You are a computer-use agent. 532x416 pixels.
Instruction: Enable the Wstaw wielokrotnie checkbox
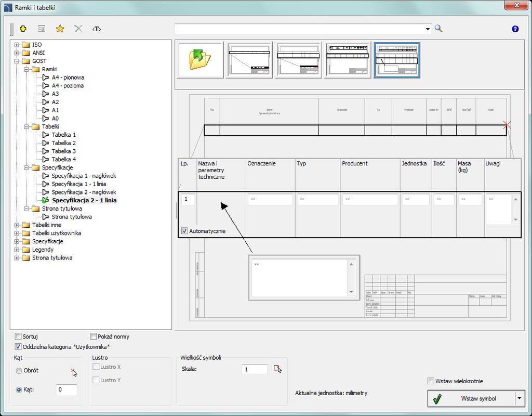pyautogui.click(x=431, y=381)
